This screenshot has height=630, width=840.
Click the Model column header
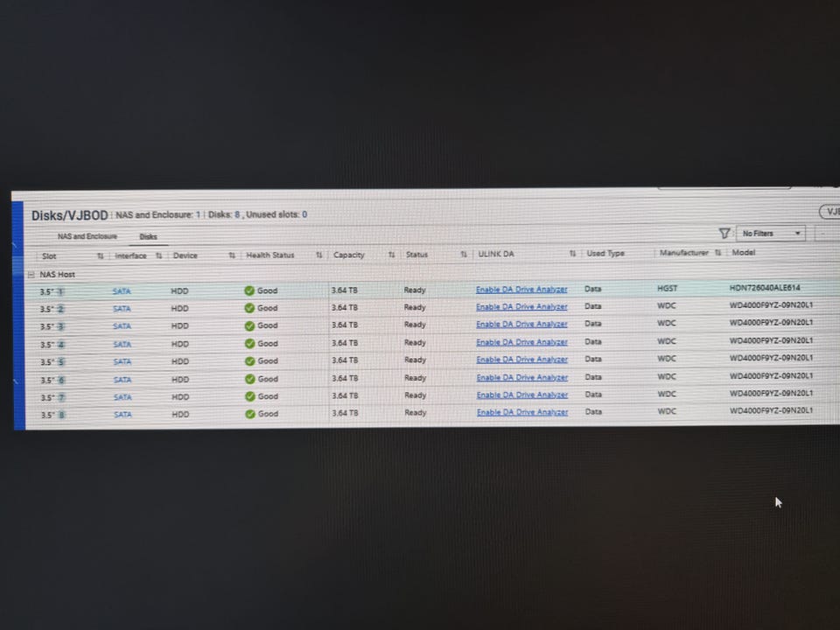[x=744, y=252]
